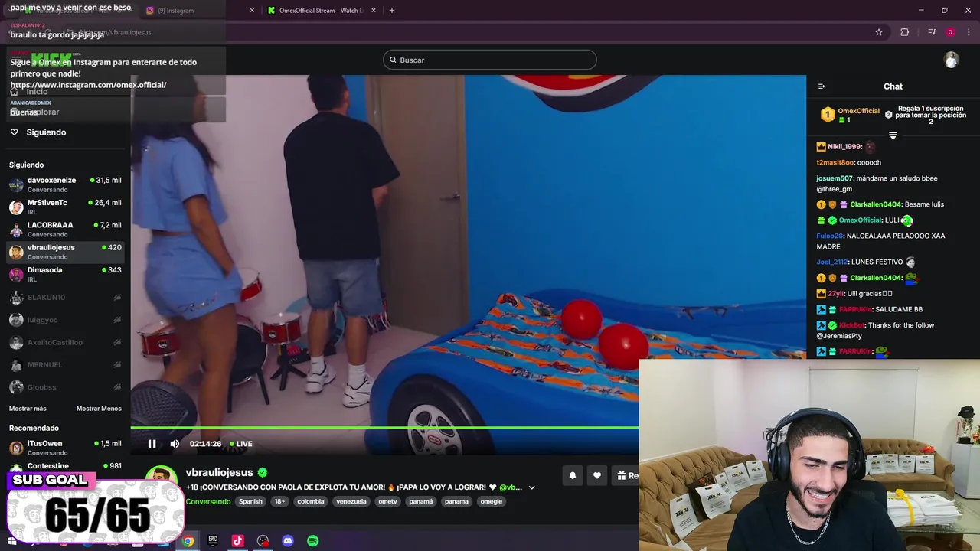Select vbrauliojesus channel in sidebar
The image size is (980, 551).
point(65,252)
